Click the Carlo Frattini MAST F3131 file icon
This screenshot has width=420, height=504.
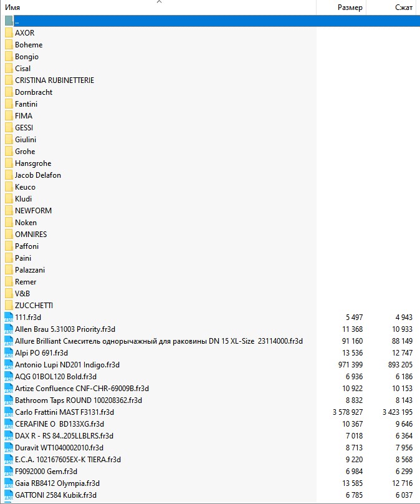tap(9, 412)
